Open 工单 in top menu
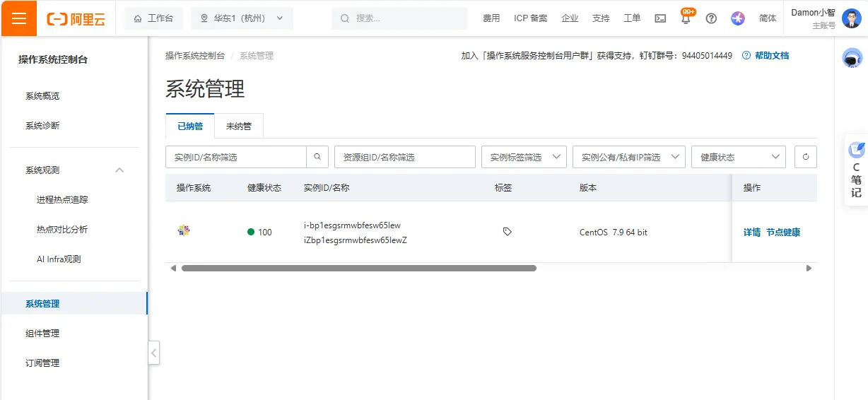 [x=632, y=18]
